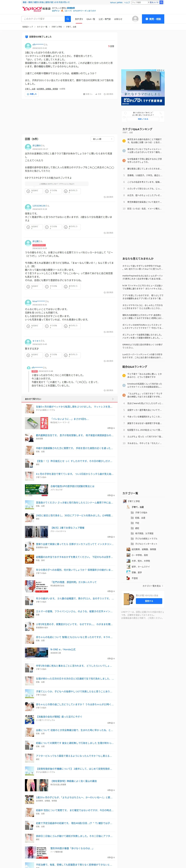Screen dimensions: 186x868
Task: Open the Yahoo! JAPAN logo link
Action: point(32,9)
